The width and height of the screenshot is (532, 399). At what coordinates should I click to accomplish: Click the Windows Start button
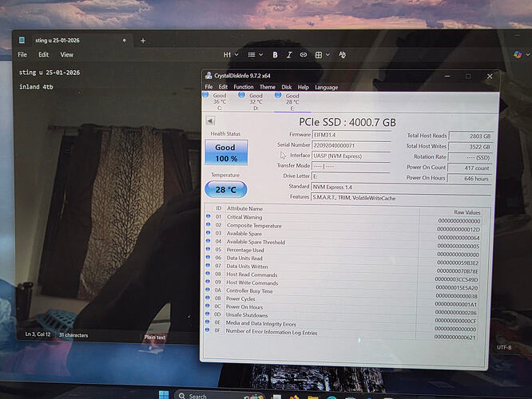163,394
